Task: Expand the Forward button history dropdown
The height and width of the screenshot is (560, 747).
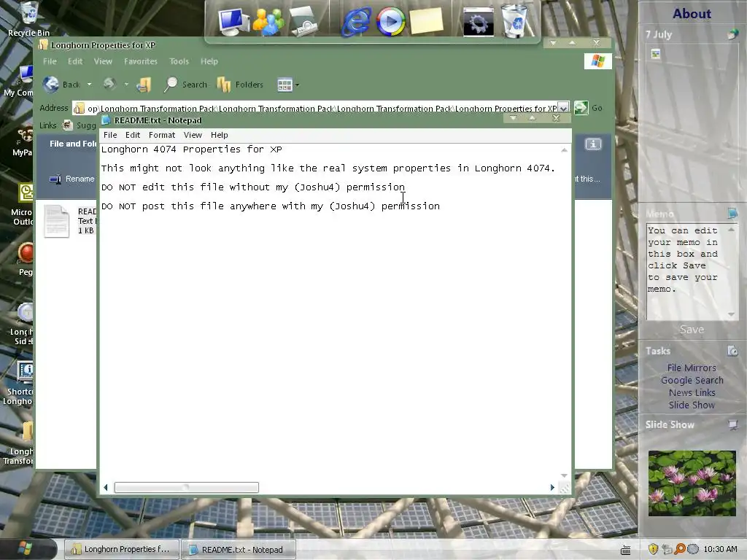Action: pos(126,85)
